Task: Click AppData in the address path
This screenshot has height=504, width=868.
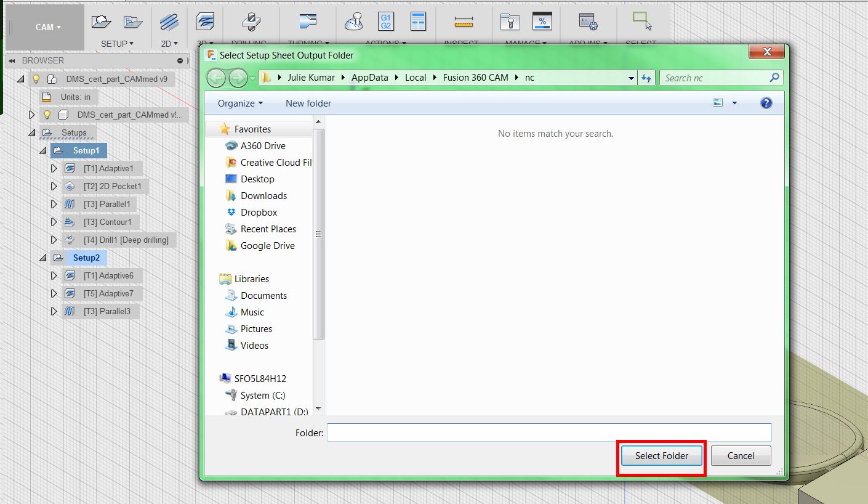Action: [x=369, y=78]
